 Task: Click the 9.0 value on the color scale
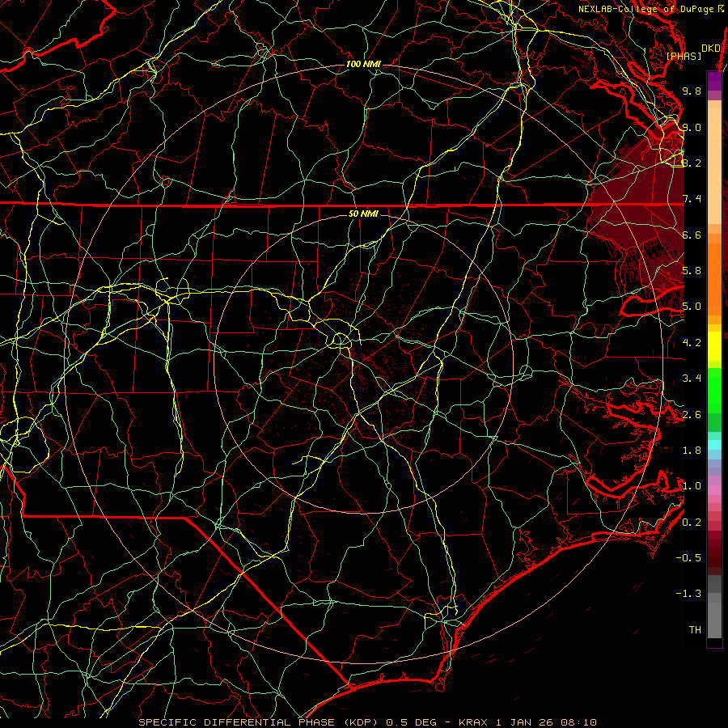pyautogui.click(x=692, y=127)
